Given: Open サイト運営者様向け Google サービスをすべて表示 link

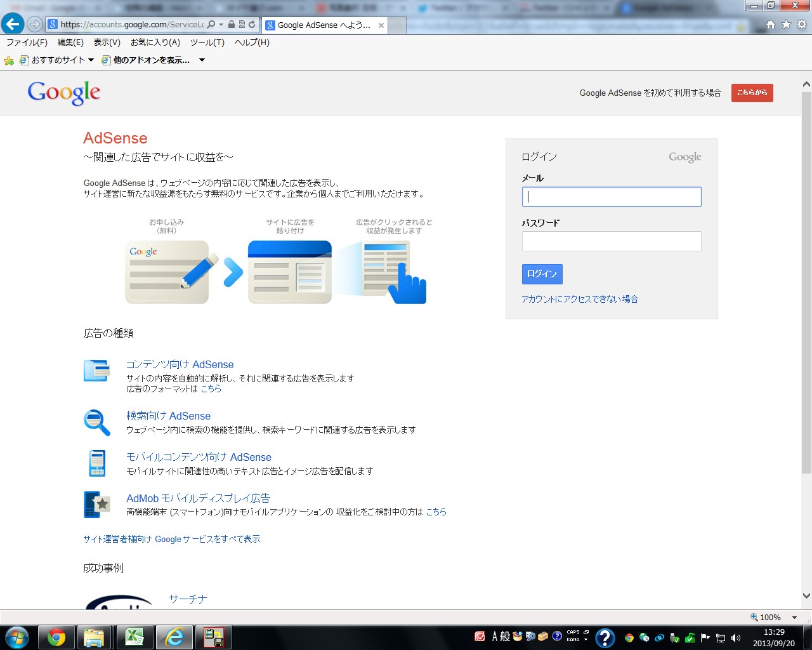Looking at the screenshot, I should point(171,539).
